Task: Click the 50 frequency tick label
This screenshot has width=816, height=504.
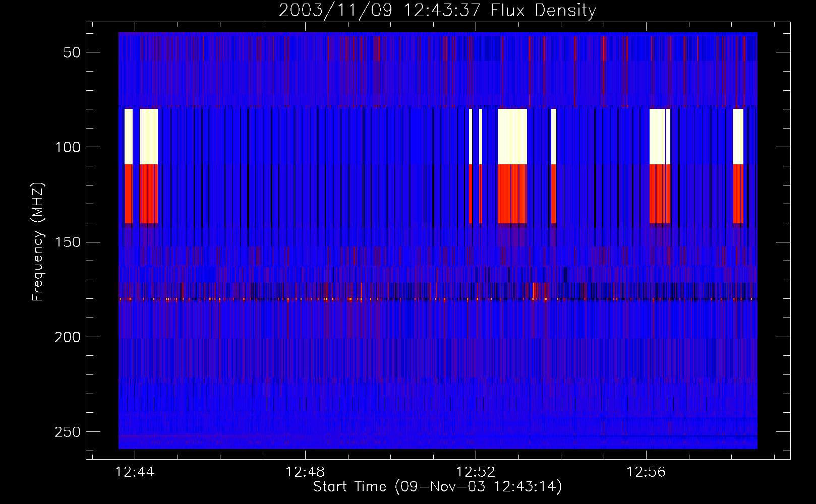Action: click(x=72, y=52)
